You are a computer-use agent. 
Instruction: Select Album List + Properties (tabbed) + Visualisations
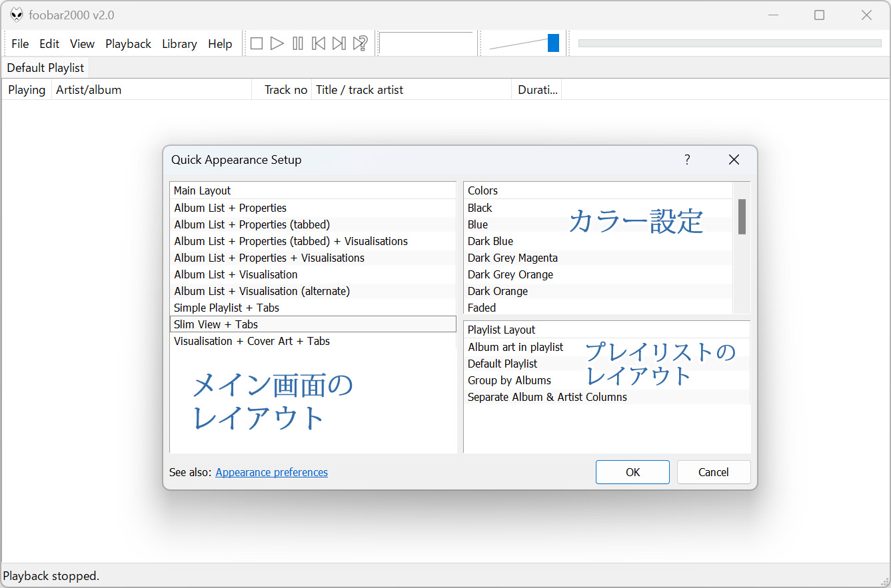coord(313,241)
